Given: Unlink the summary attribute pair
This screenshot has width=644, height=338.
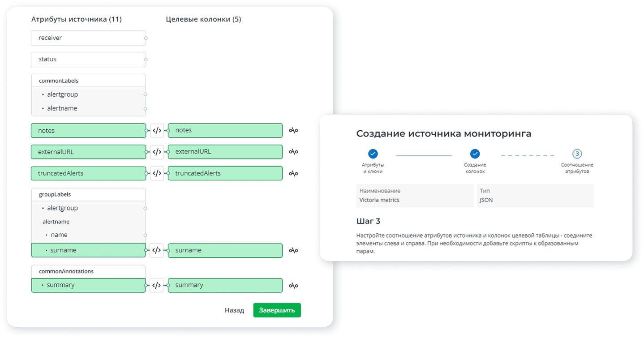Looking at the screenshot, I should [293, 285].
